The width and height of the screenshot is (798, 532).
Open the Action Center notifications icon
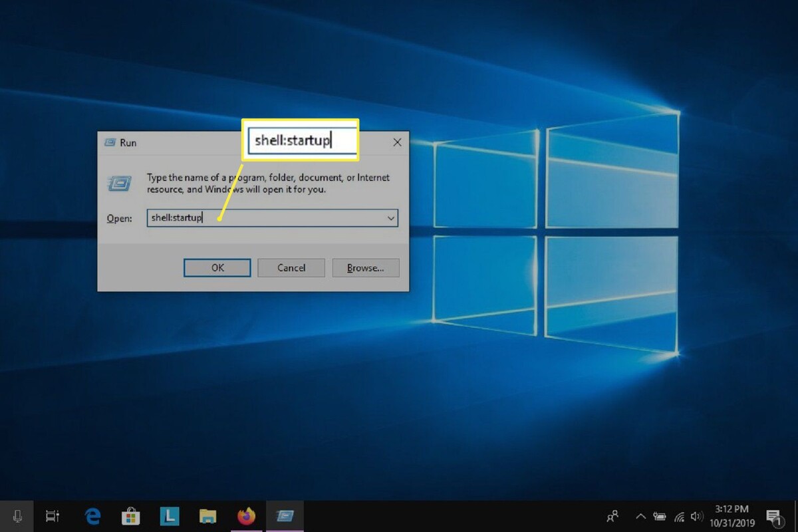[773, 517]
